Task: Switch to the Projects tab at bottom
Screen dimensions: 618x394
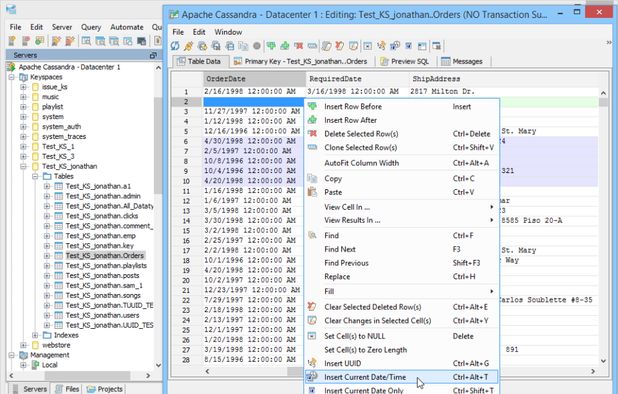Action: pyautogui.click(x=105, y=389)
